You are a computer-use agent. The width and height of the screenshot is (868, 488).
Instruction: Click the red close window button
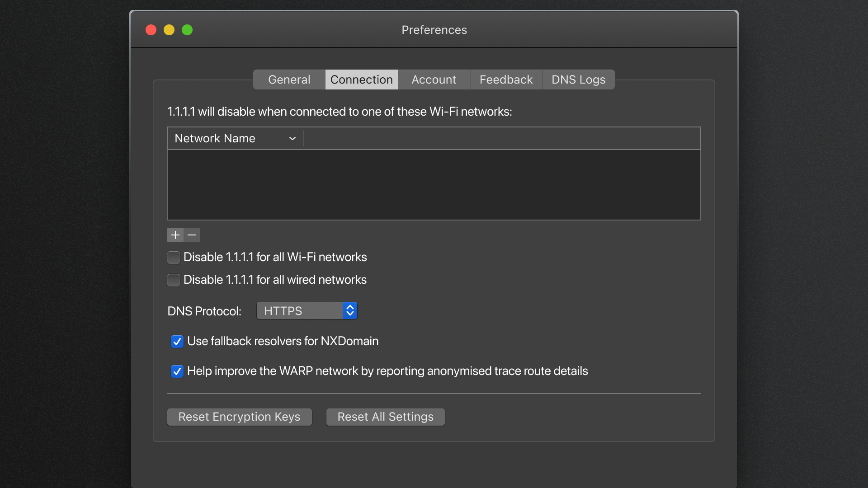click(x=151, y=30)
